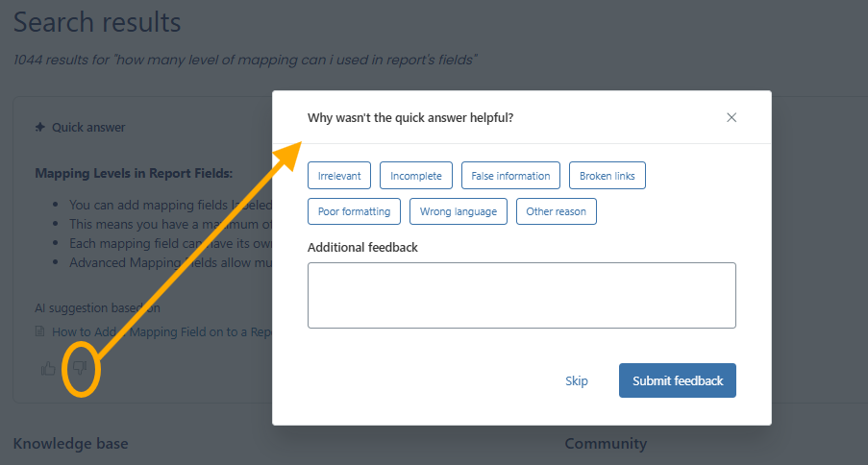Click the Search results page title

(97, 21)
